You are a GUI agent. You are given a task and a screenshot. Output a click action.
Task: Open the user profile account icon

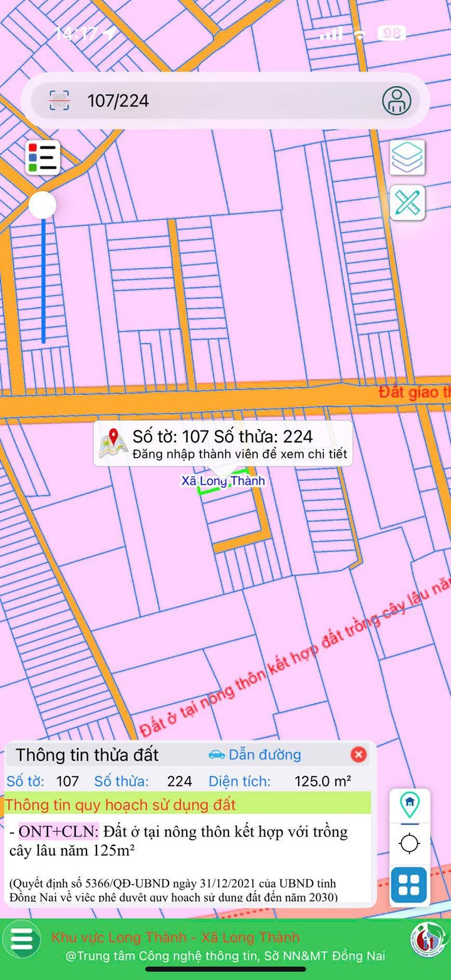pos(397,100)
